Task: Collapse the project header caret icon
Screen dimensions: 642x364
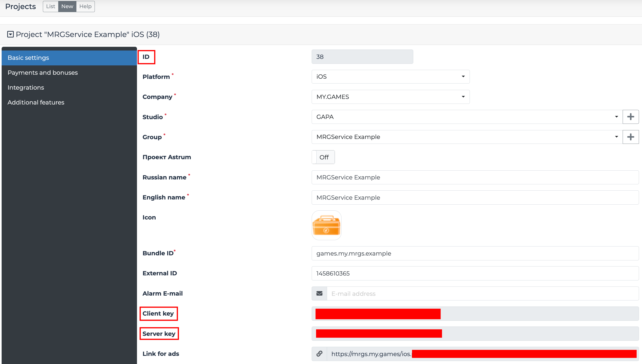Action: pyautogui.click(x=10, y=34)
